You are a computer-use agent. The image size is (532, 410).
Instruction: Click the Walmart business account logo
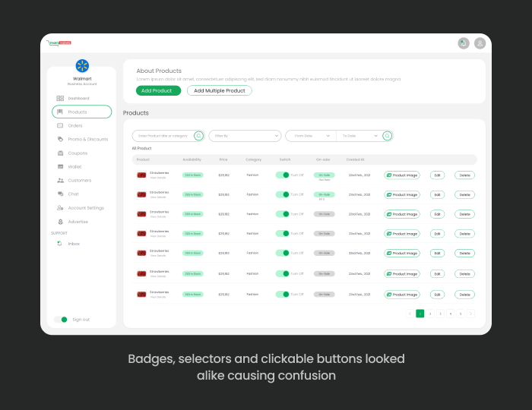[82, 66]
